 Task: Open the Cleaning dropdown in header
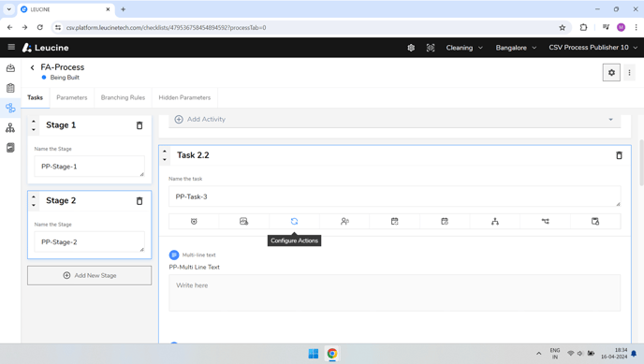(x=464, y=48)
